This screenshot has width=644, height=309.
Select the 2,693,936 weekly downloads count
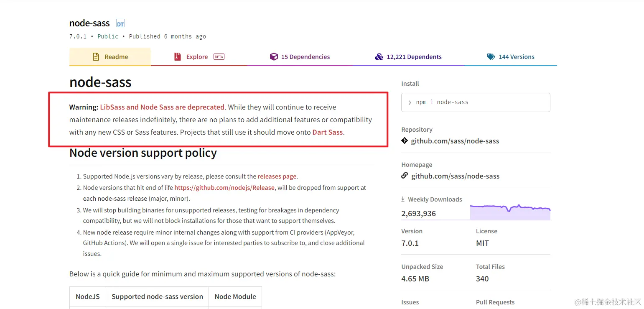418,214
